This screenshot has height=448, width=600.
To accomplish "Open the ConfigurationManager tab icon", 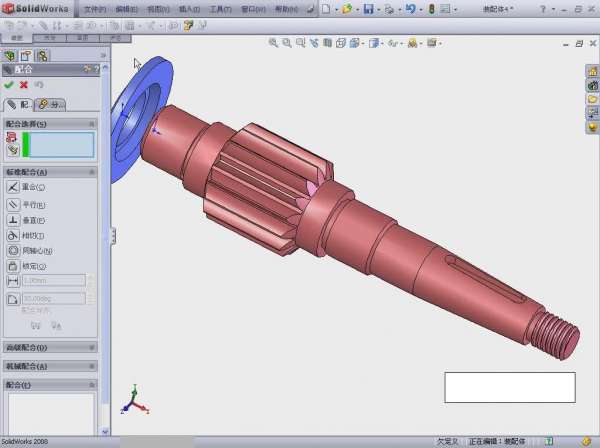I will point(42,56).
